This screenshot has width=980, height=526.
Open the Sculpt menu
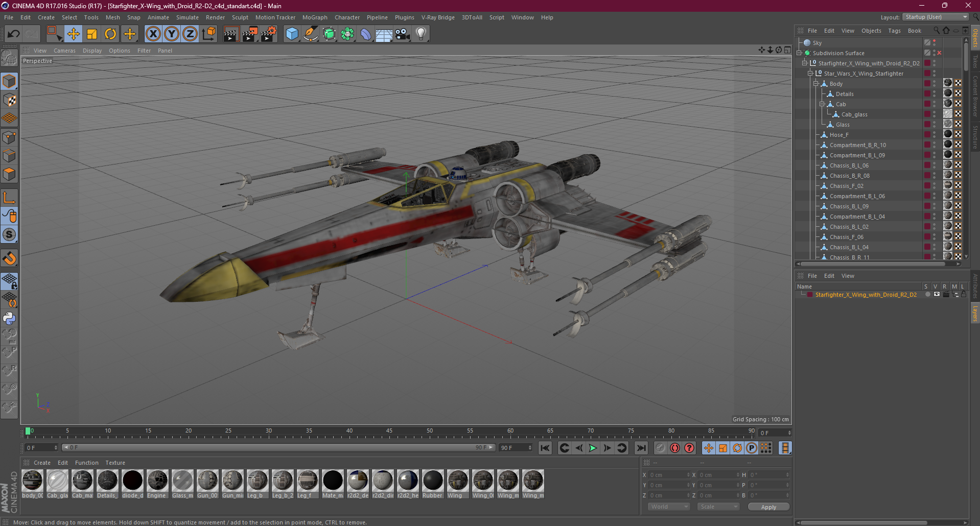240,17
